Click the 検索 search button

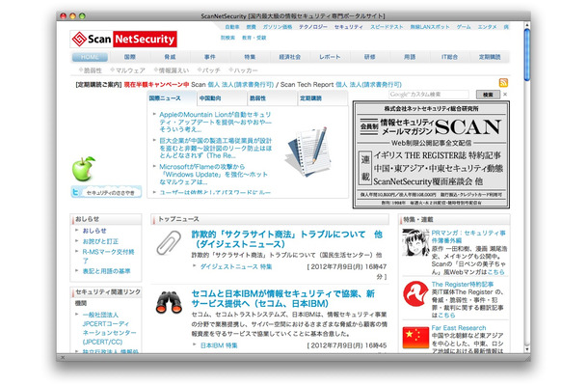[490, 95]
